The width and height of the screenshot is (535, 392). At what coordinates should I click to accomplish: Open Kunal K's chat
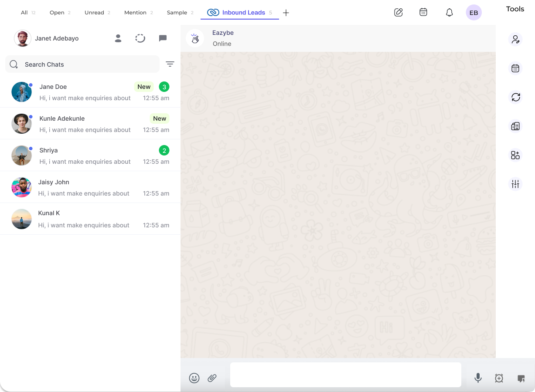90,219
